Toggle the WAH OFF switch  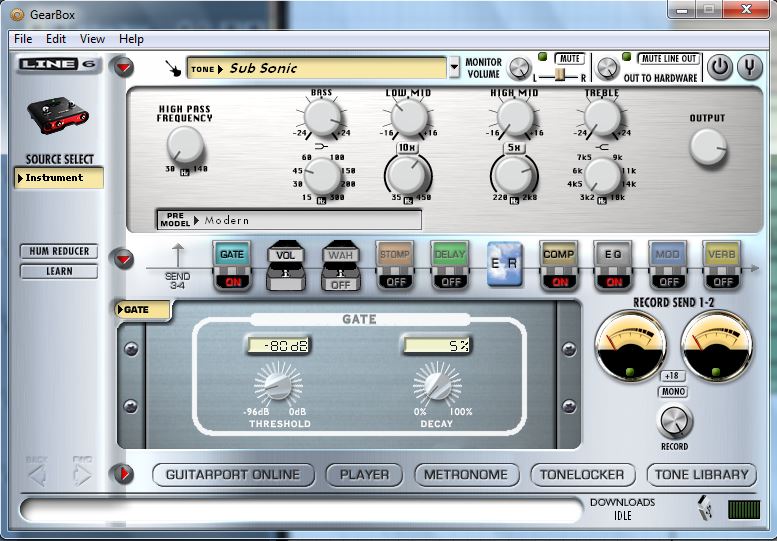point(340,285)
